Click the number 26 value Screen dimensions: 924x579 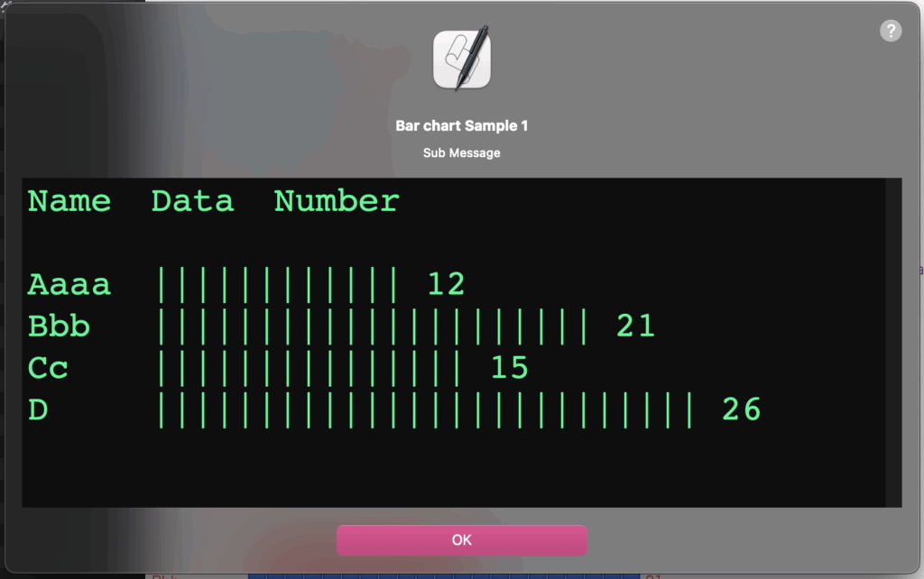(741, 410)
